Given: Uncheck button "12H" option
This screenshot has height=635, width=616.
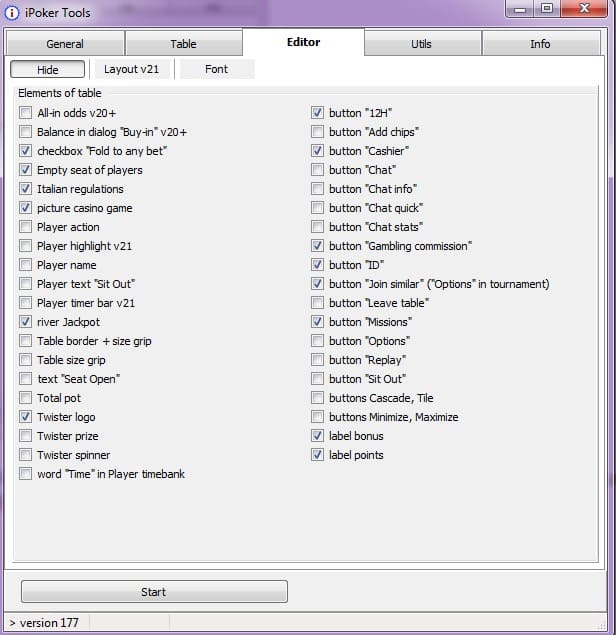Looking at the screenshot, I should (x=318, y=113).
